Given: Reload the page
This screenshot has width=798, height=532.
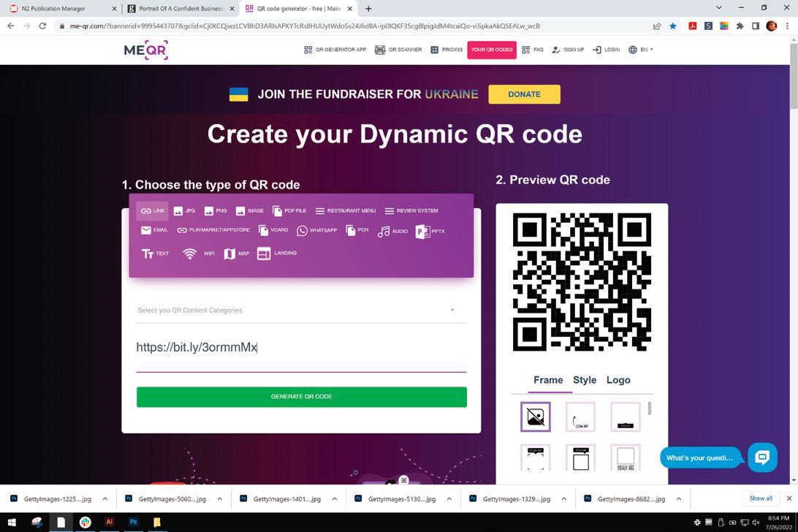Looking at the screenshot, I should 42,26.
